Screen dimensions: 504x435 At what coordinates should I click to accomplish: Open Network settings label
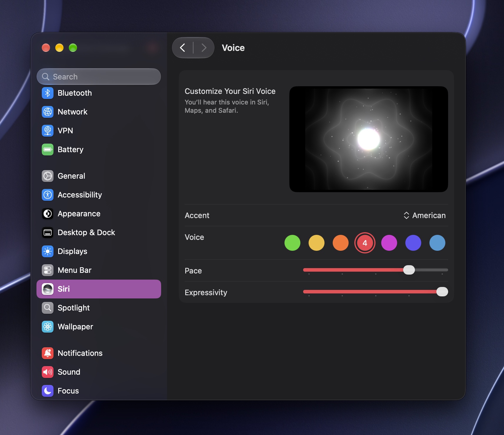coord(73,112)
